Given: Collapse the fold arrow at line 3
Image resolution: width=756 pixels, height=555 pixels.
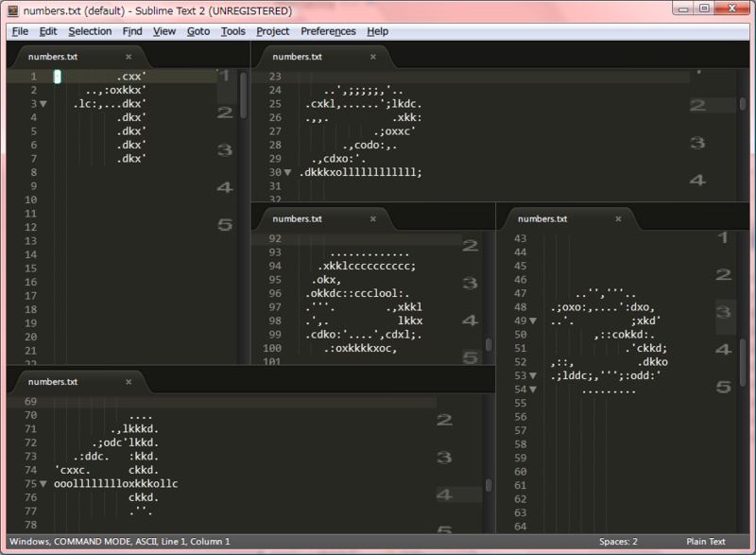Looking at the screenshot, I should [x=43, y=104].
